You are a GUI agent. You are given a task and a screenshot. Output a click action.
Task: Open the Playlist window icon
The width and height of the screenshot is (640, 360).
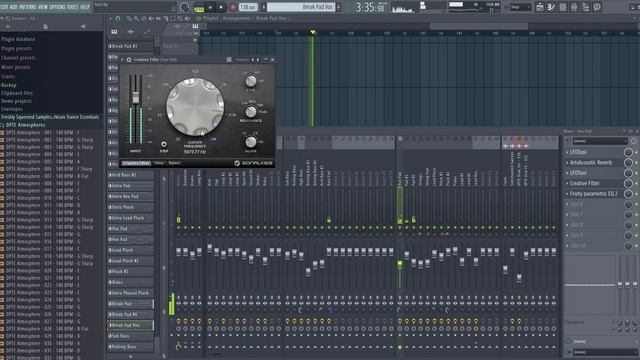click(540, 7)
